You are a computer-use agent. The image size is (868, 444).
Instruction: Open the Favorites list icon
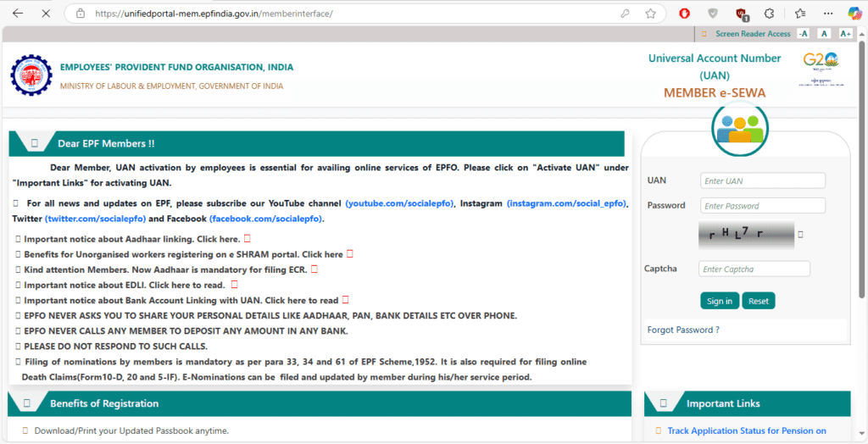pos(800,14)
